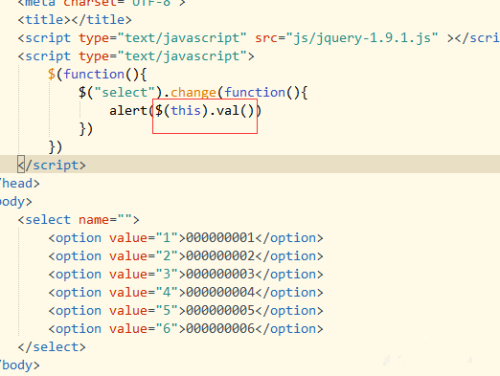This screenshot has width=500, height=376.
Task: Select the highlighted closing script tag line
Action: pyautogui.click(x=250, y=165)
